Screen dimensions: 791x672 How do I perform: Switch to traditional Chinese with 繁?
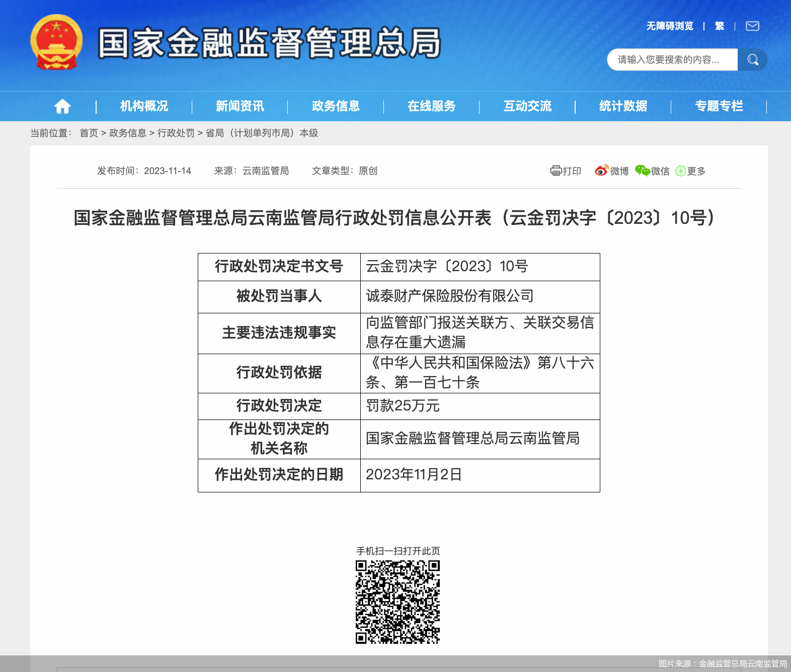click(x=720, y=26)
